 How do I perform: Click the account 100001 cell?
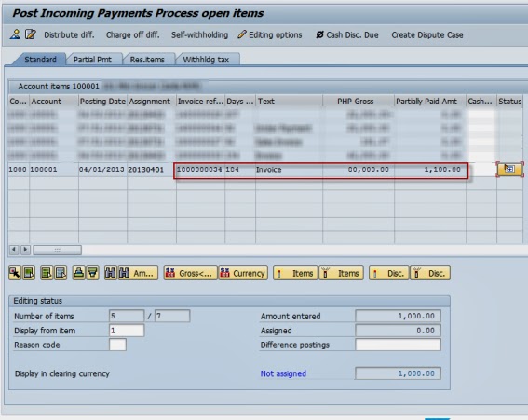[54, 169]
